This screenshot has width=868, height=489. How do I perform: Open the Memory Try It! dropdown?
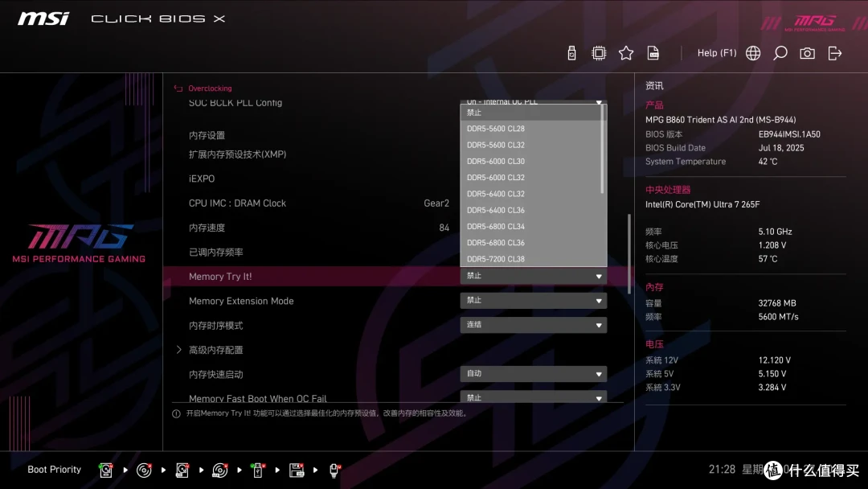point(534,276)
